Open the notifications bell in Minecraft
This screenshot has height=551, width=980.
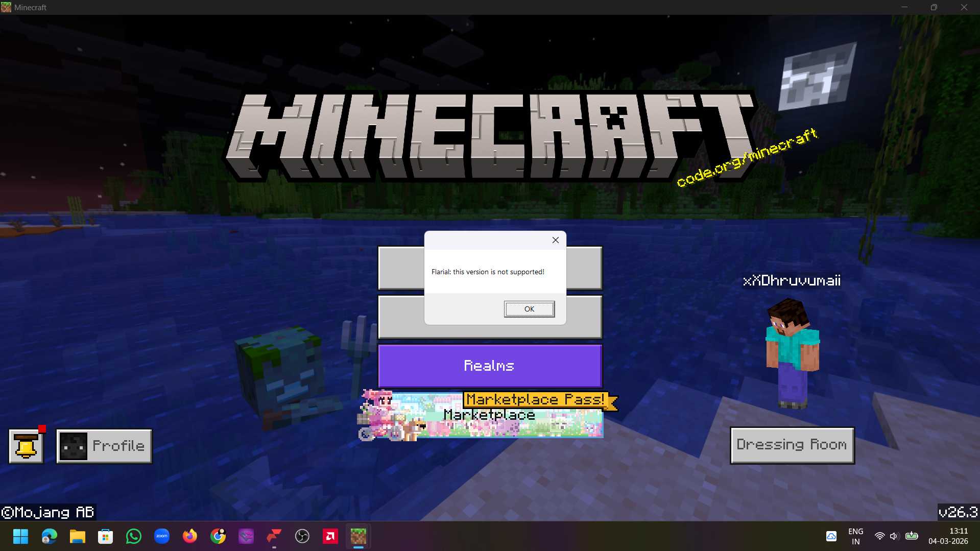[26, 445]
